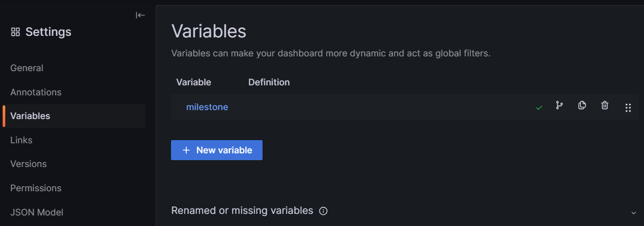Show dependencies for the milestone variable

tap(559, 106)
